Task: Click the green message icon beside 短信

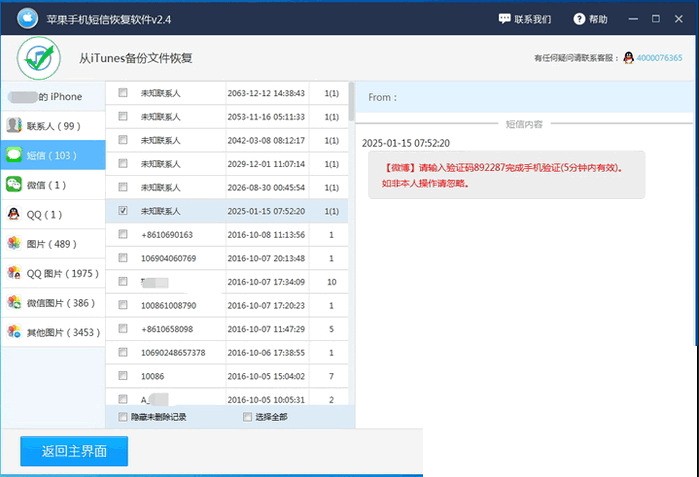Action: coord(14,155)
